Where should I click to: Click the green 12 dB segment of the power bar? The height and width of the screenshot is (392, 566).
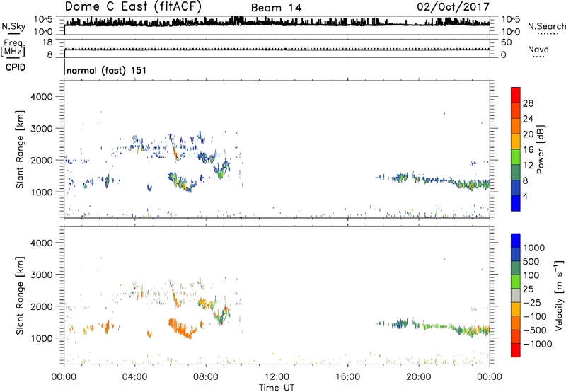pos(516,157)
